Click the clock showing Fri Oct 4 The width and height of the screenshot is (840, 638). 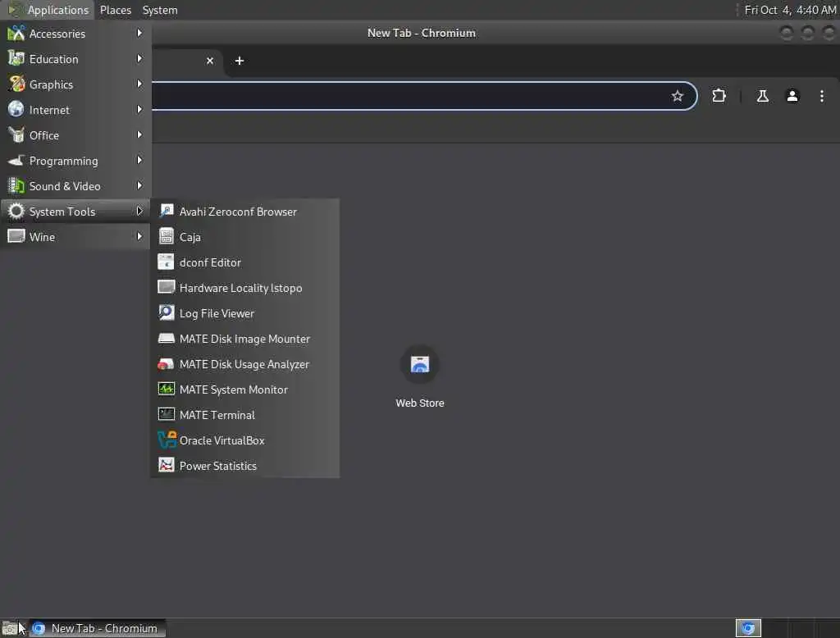tap(790, 10)
